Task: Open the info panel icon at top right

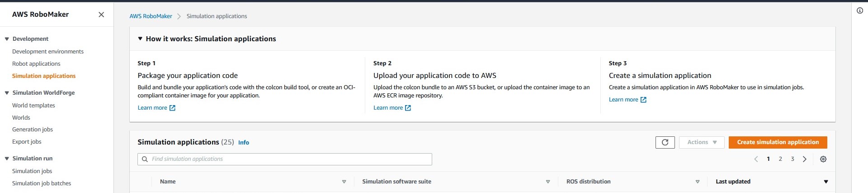Action: (x=860, y=10)
